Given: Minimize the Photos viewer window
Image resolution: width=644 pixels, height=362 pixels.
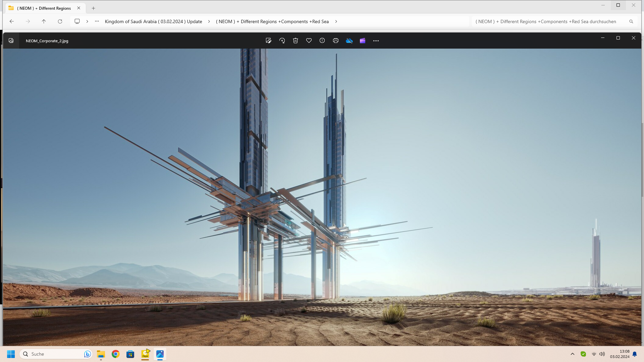Looking at the screenshot, I should pyautogui.click(x=603, y=38).
